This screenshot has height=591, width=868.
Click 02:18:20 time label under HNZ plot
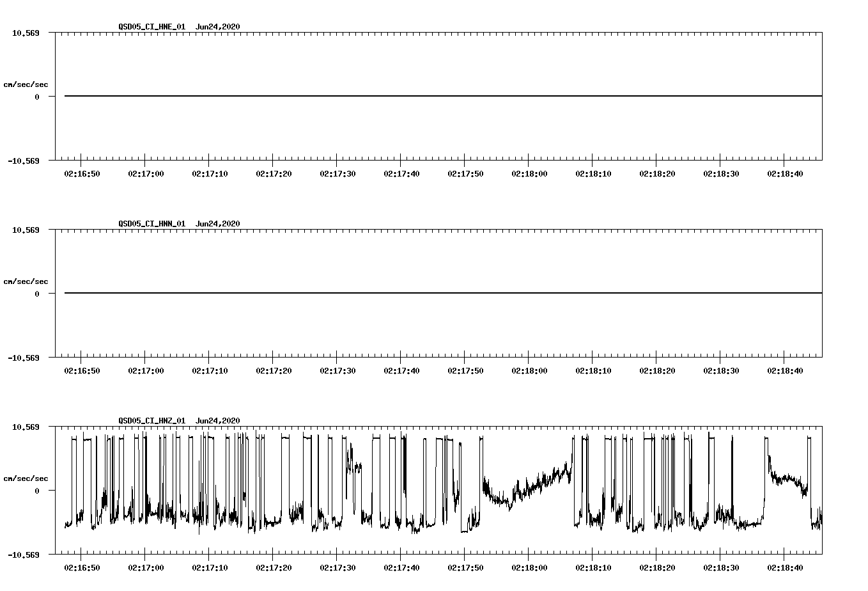pyautogui.click(x=657, y=567)
